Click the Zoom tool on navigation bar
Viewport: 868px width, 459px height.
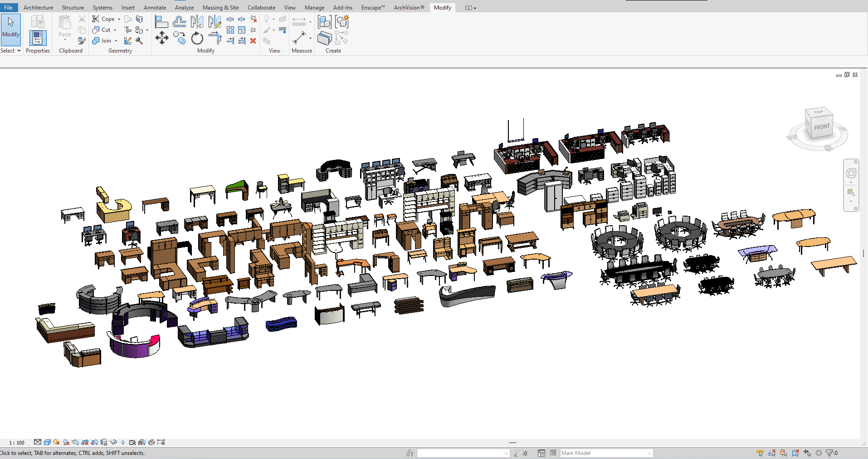pos(851,193)
